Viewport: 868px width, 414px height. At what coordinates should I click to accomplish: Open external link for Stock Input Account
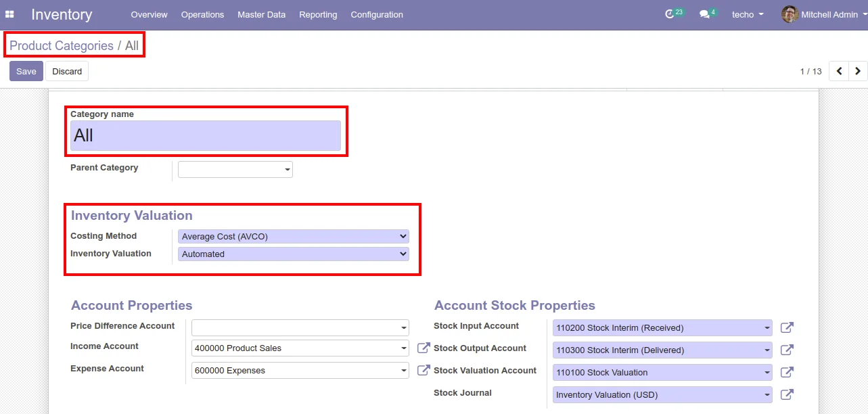pos(787,327)
